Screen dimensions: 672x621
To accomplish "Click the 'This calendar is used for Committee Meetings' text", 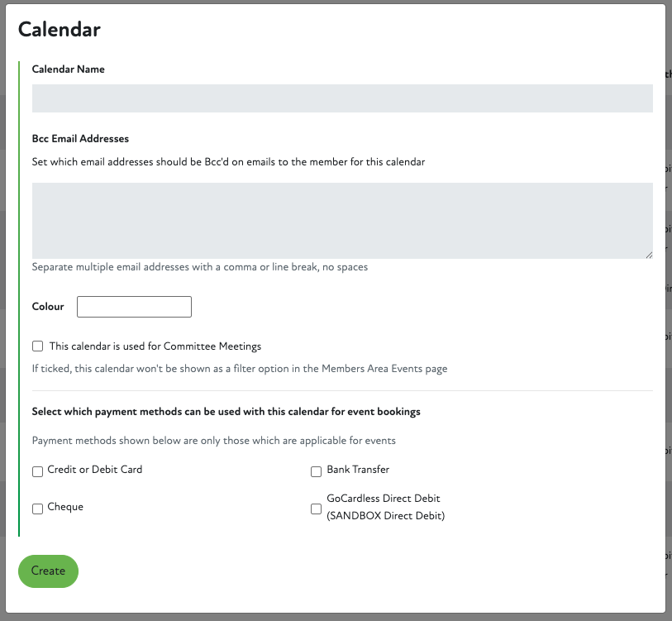I will (155, 346).
